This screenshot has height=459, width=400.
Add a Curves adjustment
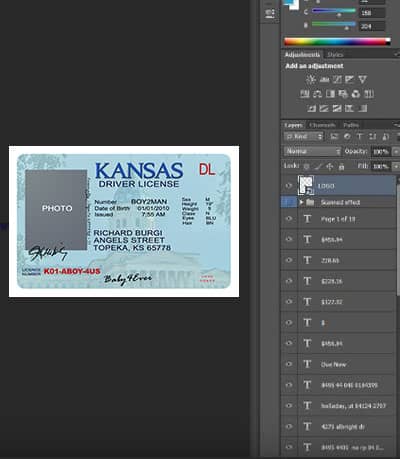[337, 79]
